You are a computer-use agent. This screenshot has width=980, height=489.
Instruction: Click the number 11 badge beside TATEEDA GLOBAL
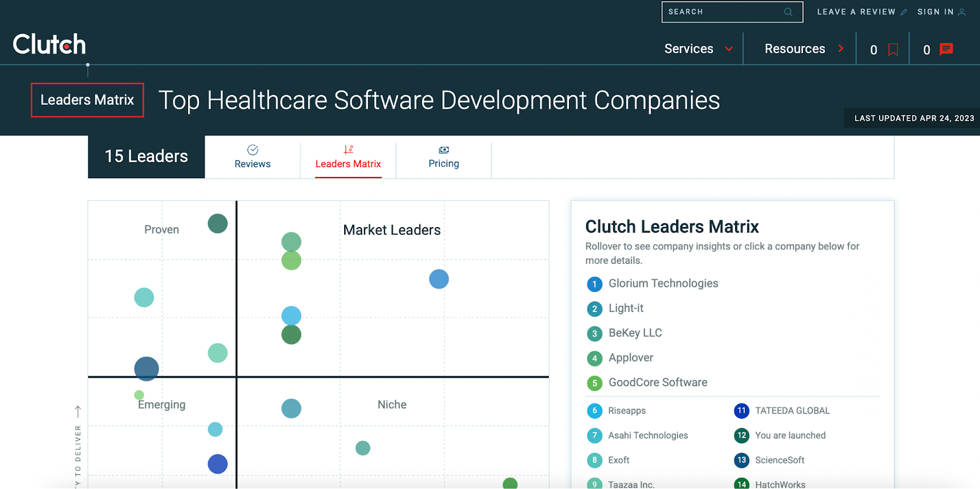point(741,411)
